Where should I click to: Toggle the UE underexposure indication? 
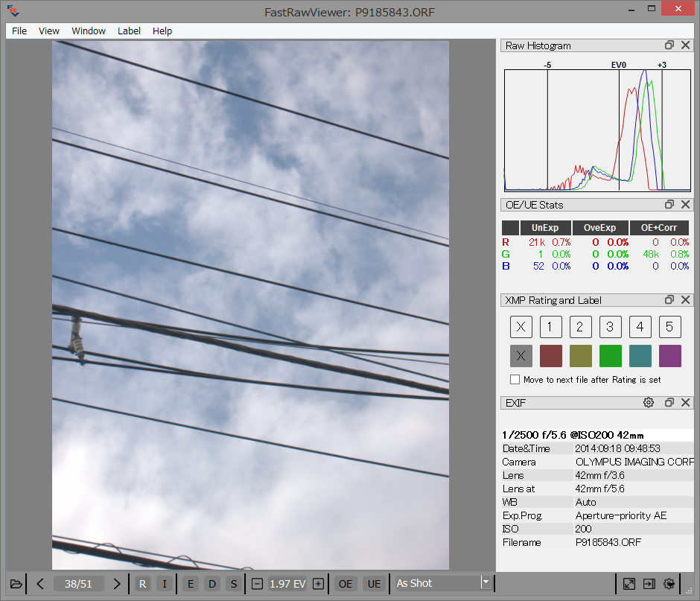coord(374,584)
